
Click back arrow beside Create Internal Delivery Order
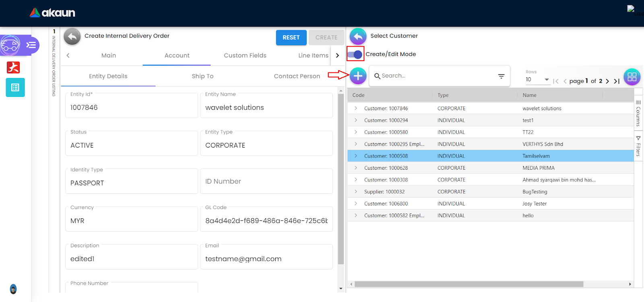(72, 37)
